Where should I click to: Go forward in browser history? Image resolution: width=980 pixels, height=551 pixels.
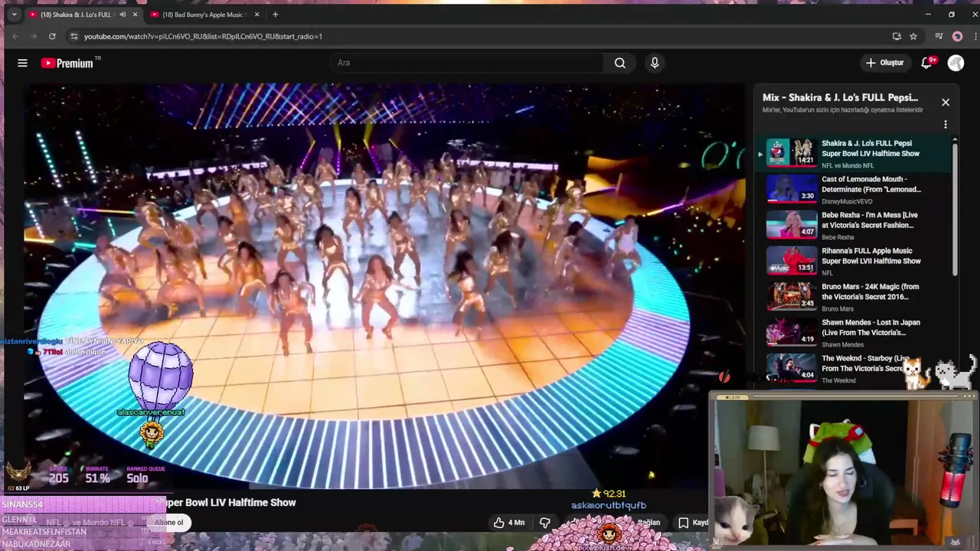click(34, 36)
